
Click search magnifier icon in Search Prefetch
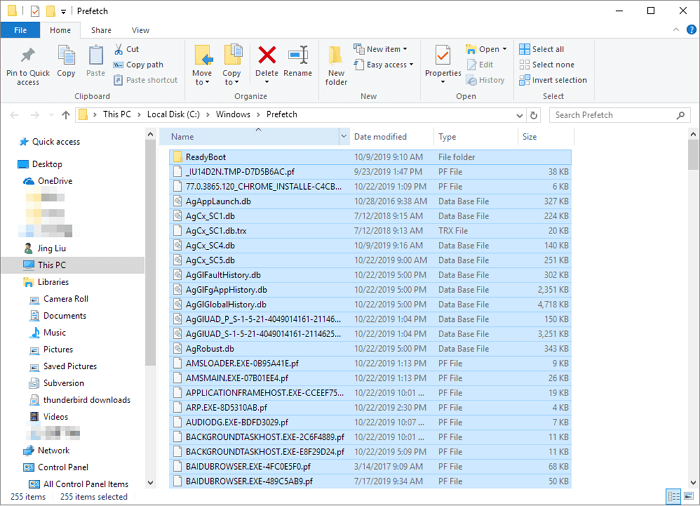tap(680, 115)
